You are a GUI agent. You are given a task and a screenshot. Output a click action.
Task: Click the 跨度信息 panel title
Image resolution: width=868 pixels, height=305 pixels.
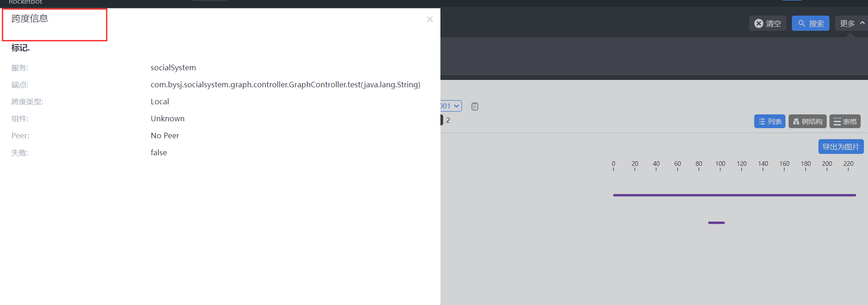coord(30,18)
